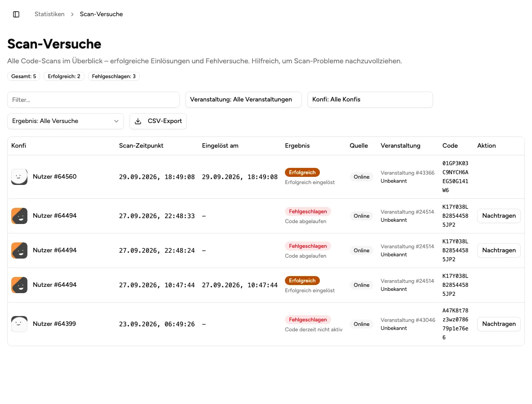This screenshot has height=404, width=532.
Task: Select Nutzer #64560 name
Action: [x=55, y=176]
